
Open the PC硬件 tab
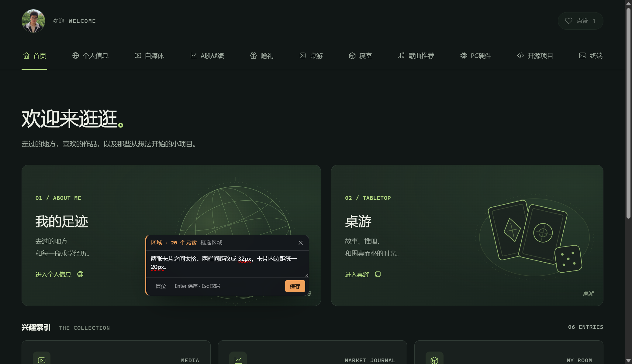tap(476, 56)
